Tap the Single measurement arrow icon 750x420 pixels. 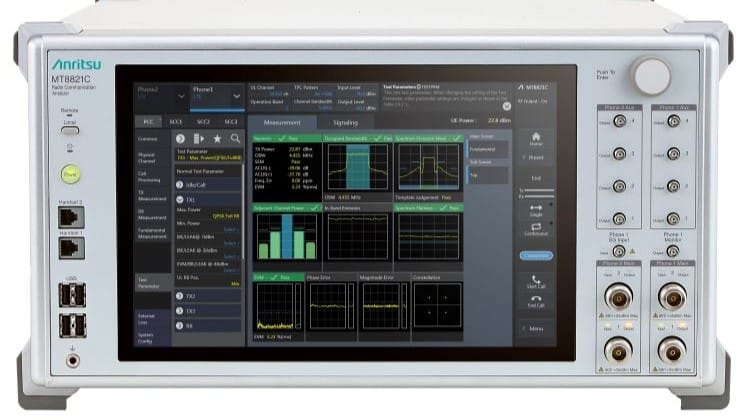536,210
